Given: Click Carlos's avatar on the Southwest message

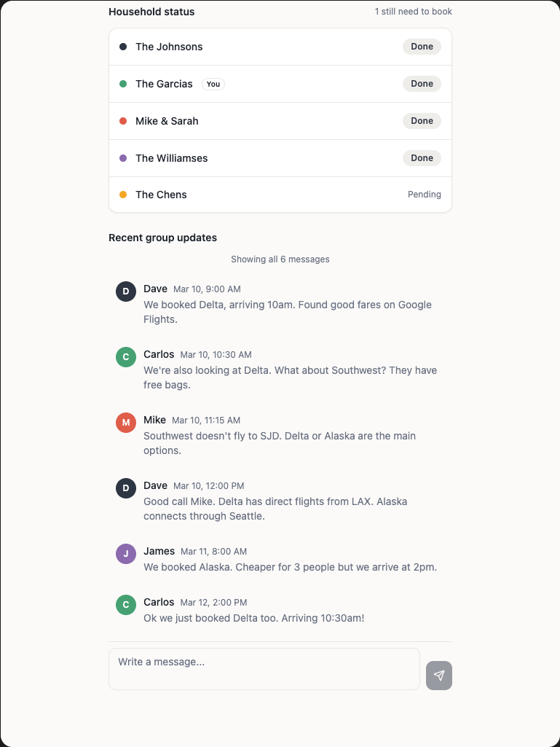Looking at the screenshot, I should [126, 357].
